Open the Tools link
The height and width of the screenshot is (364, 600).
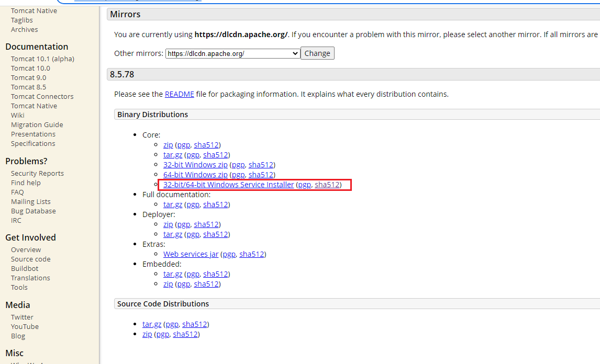pyautogui.click(x=19, y=288)
